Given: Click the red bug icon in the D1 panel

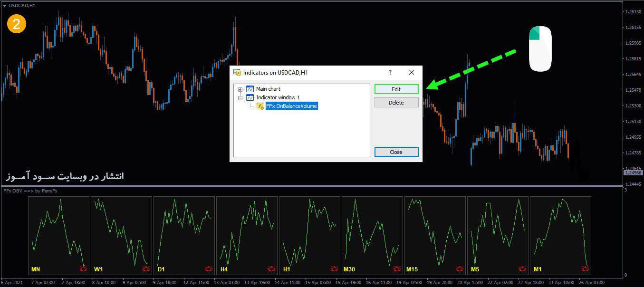Looking at the screenshot, I should click(209, 269).
